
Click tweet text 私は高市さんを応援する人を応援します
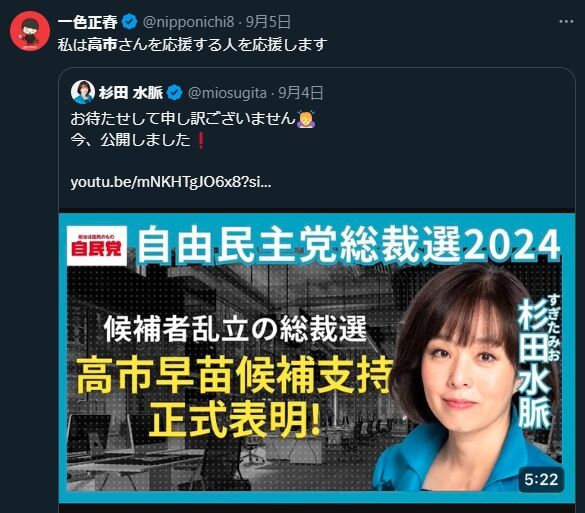tap(193, 45)
